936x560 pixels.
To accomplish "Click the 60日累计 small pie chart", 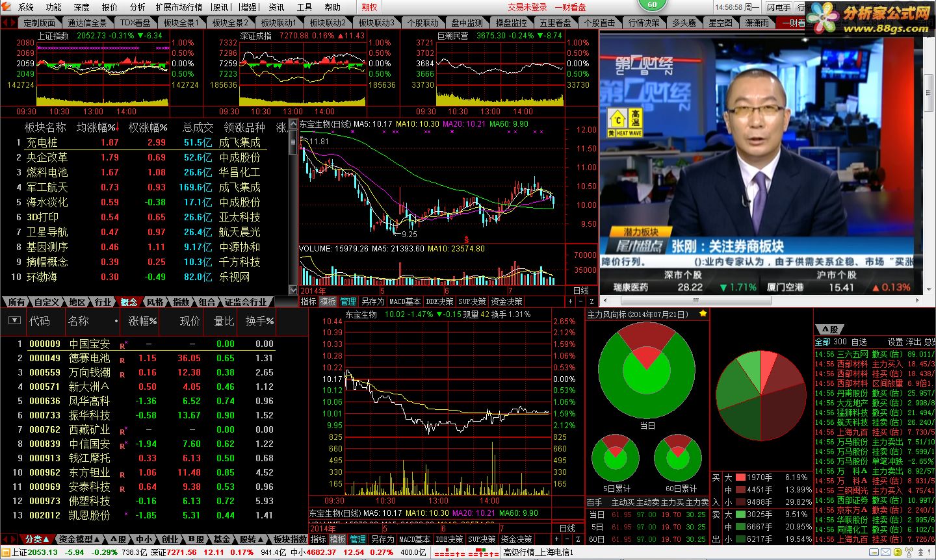I will point(678,459).
